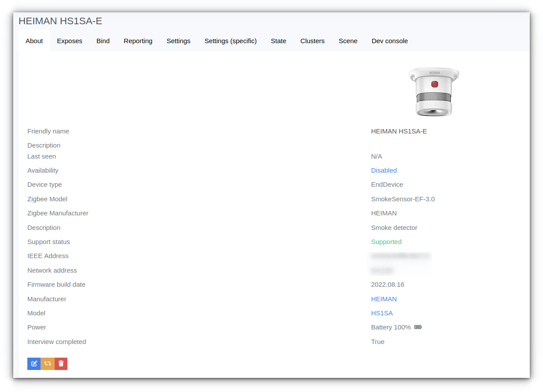Open the About tab

34,41
